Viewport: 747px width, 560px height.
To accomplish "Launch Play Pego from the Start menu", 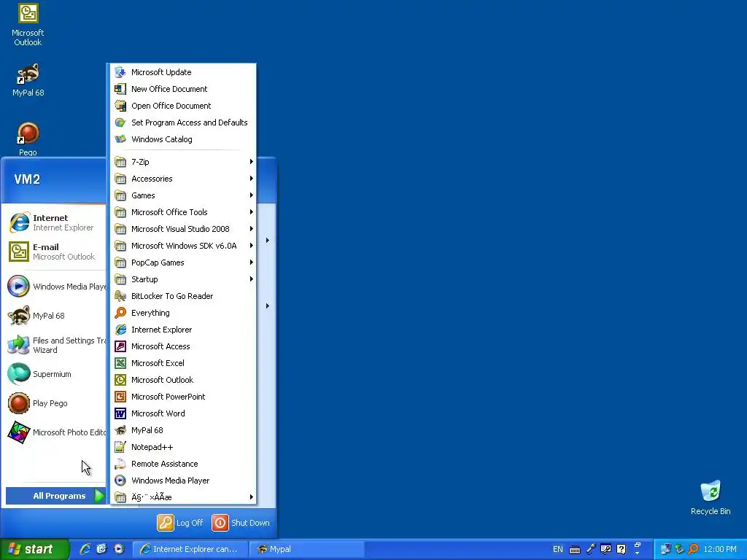I will tap(54, 403).
